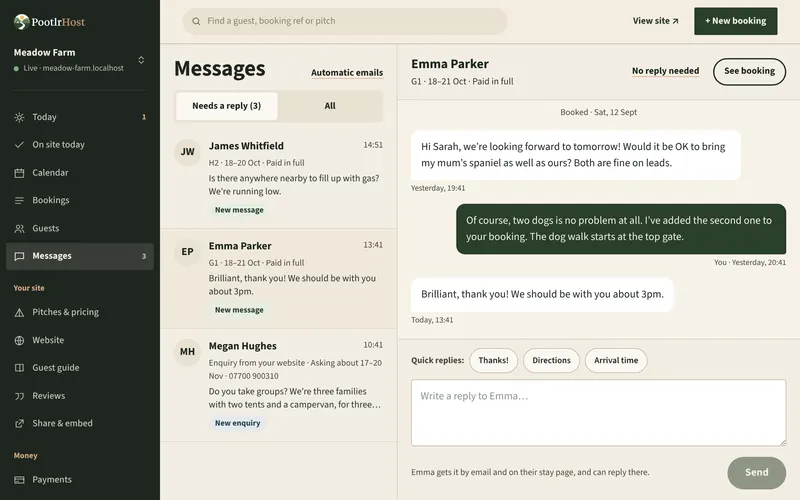800x500 pixels.
Task: Switch to Needs a reply (3) tab
Action: point(227,106)
